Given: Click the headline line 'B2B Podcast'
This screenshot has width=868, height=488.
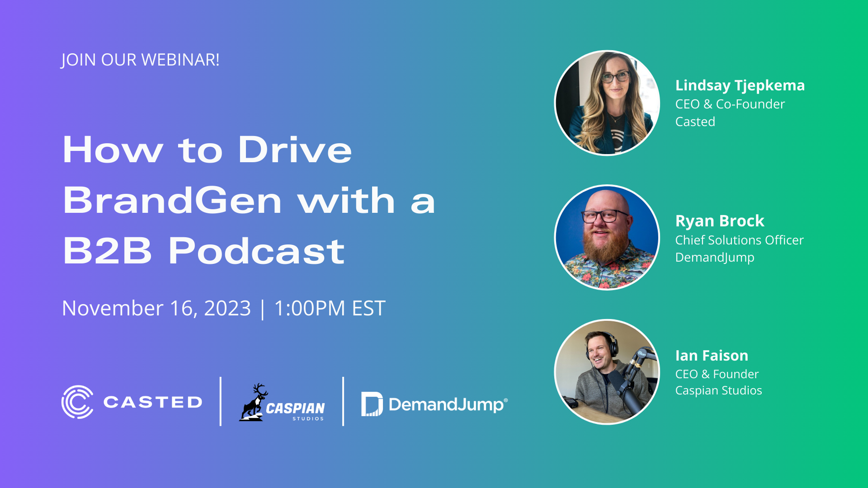Looking at the screenshot, I should (x=203, y=251).
